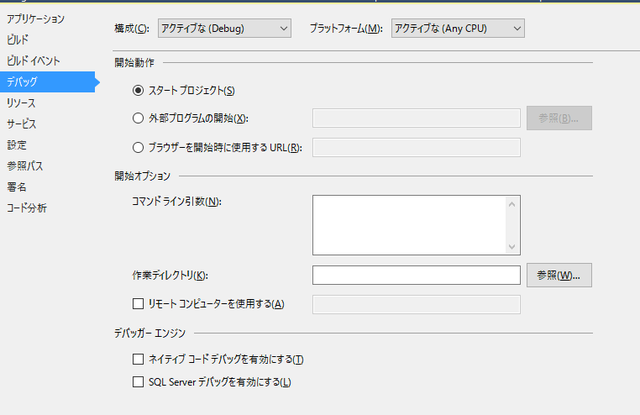Open the 構成 configuration dropdown
The height and width of the screenshot is (415, 640).
coord(224,28)
